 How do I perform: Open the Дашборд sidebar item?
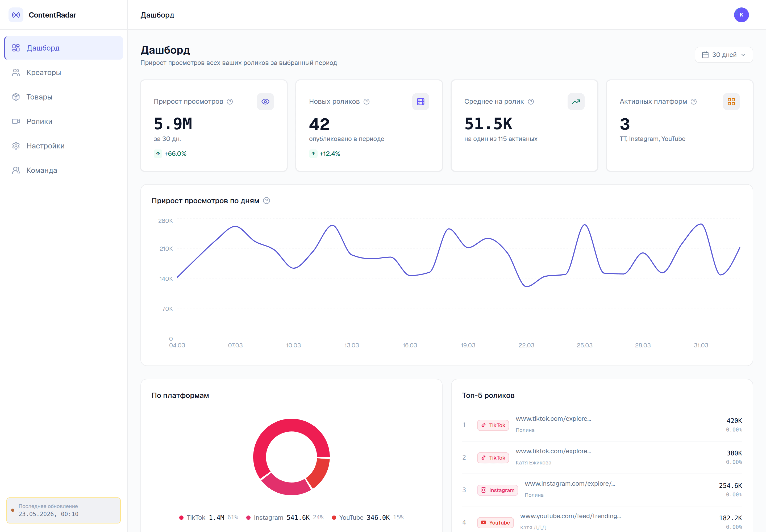coord(64,48)
